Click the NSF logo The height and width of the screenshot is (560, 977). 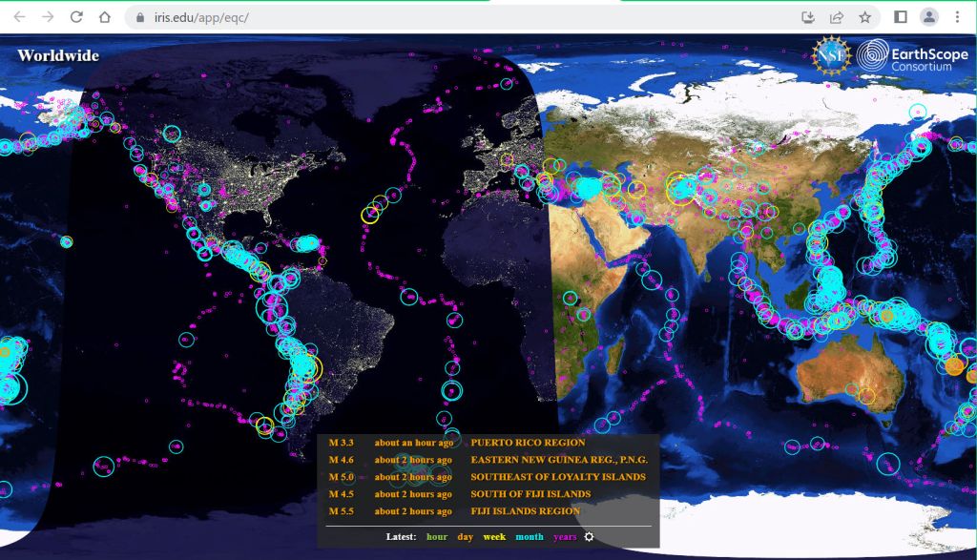(828, 55)
